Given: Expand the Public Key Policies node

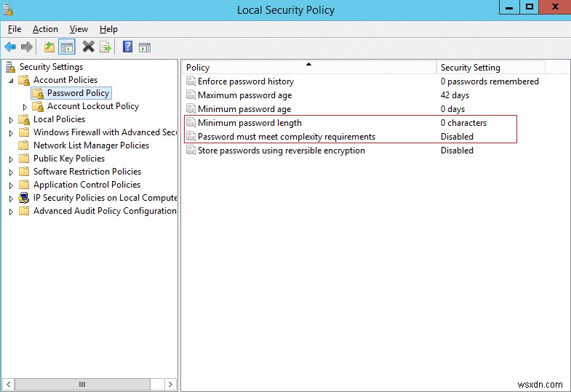Looking at the screenshot, I should coord(11,159).
